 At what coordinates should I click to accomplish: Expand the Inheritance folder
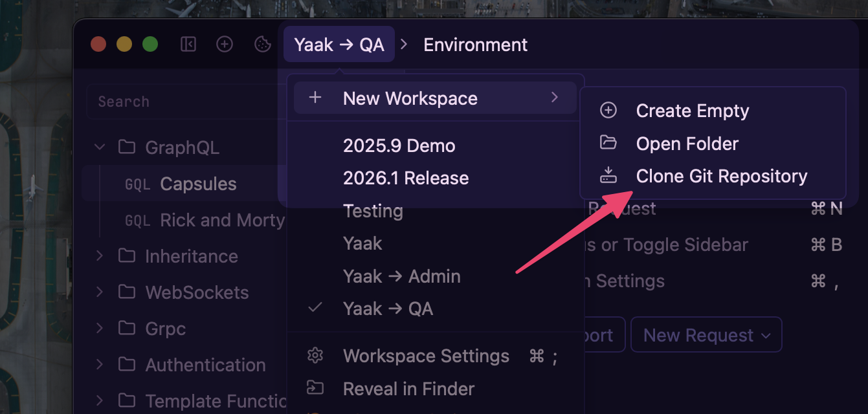(x=100, y=256)
